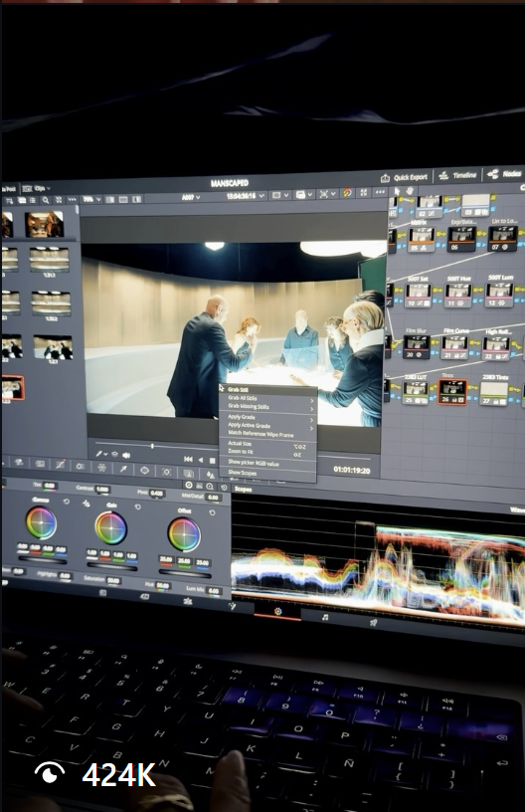Open the 15:04:36:16 timecode dropdown
This screenshot has width=525, height=812.
click(x=246, y=196)
